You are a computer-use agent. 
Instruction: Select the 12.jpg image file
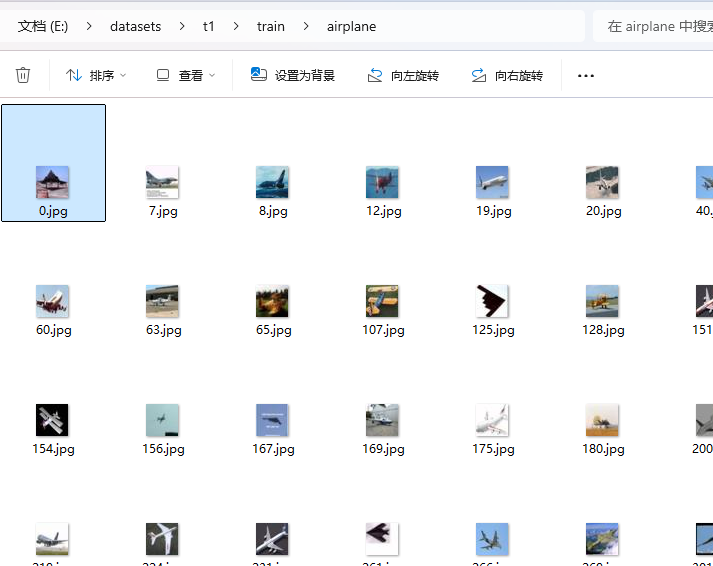(x=382, y=183)
